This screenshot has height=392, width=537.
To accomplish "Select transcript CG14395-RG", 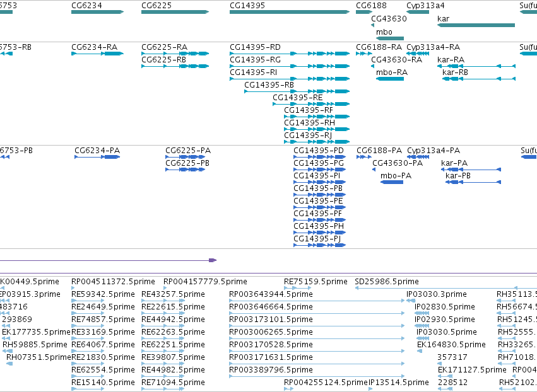I will tap(255, 60).
